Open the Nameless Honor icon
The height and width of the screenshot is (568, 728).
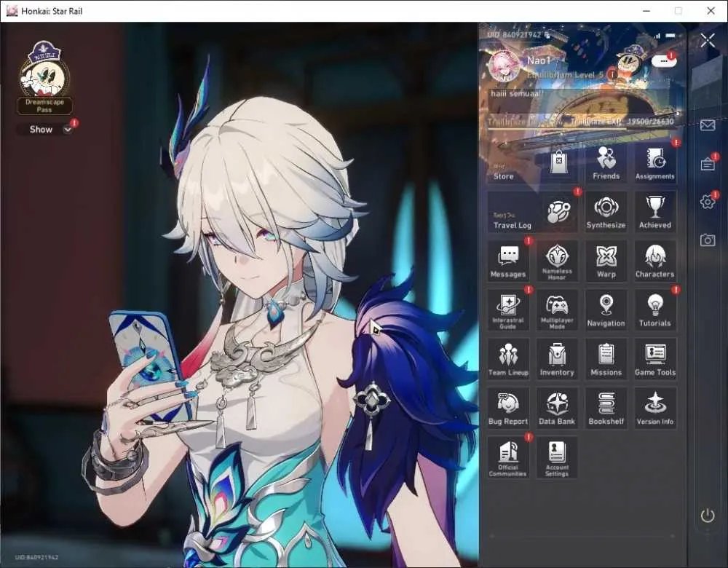point(557,261)
